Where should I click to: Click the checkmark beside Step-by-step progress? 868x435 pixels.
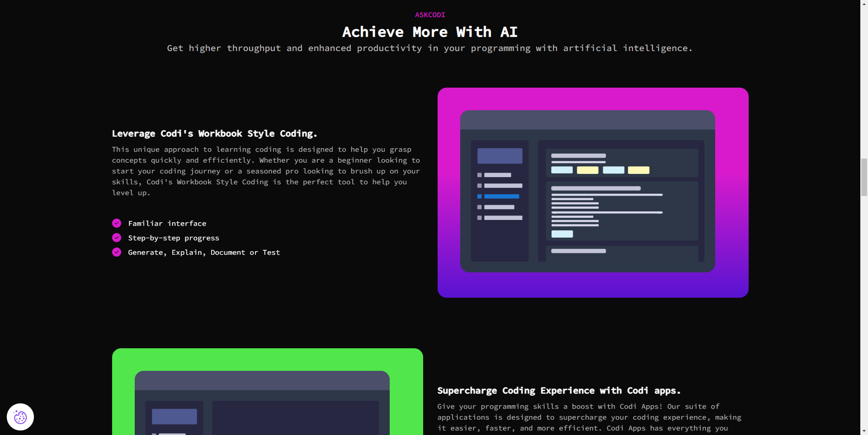117,238
